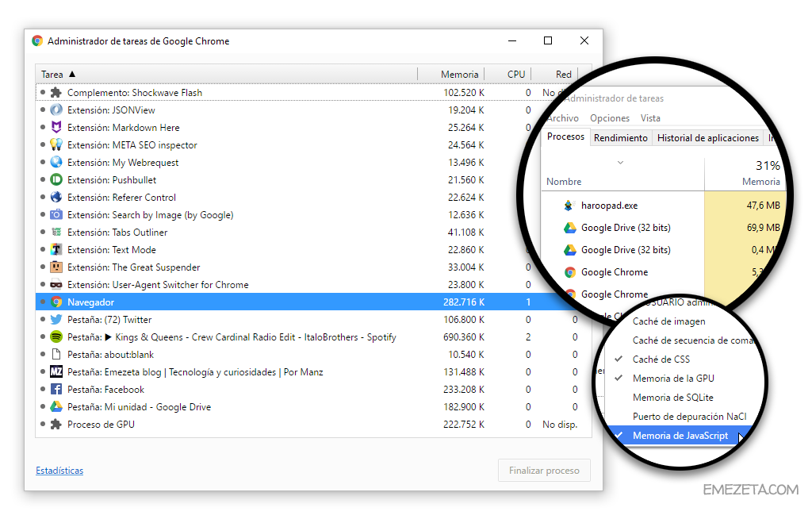Image resolution: width=812 pixels, height=523 pixels.
Task: Click the 47,6 MB memory cell
Action: [x=745, y=206]
